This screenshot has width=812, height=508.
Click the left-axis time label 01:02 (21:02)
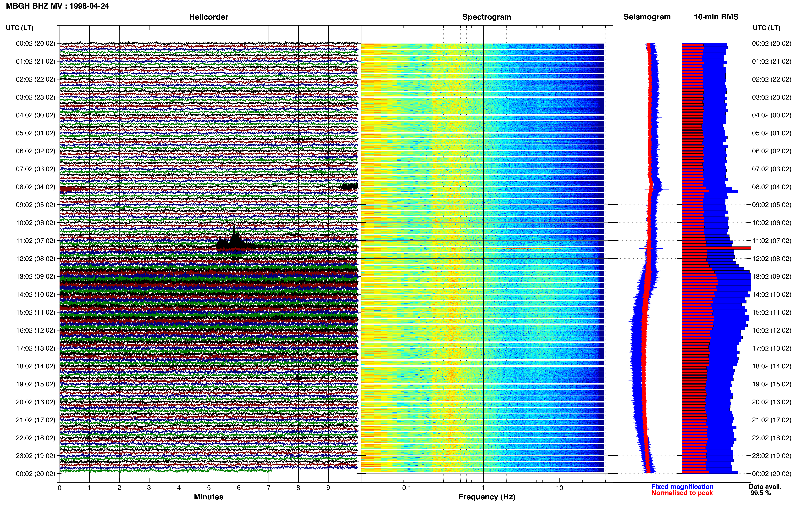(35, 61)
